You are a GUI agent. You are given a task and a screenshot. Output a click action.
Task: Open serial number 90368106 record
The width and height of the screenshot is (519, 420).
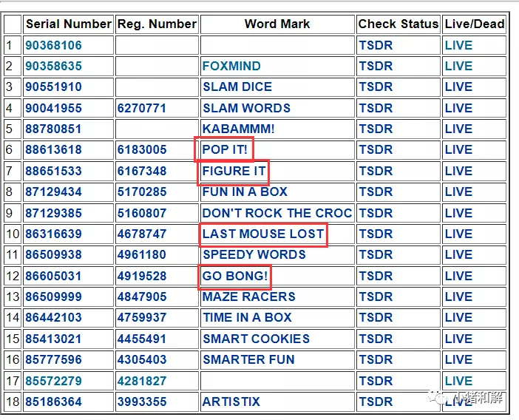(x=53, y=45)
